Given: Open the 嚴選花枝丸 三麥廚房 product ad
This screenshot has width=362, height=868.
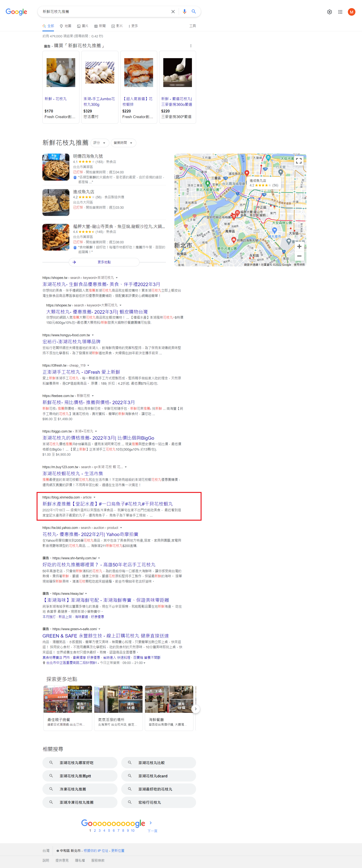Looking at the screenshot, I should pos(178,87).
